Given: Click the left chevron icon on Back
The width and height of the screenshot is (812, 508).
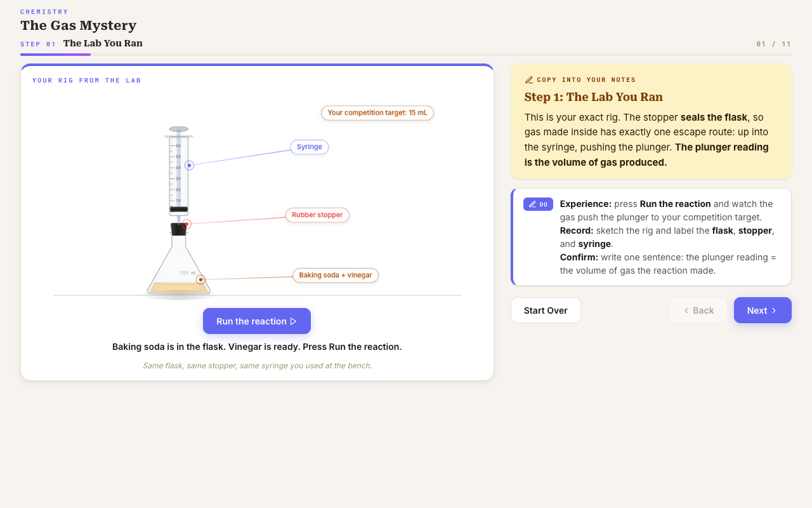Looking at the screenshot, I should [686, 311].
